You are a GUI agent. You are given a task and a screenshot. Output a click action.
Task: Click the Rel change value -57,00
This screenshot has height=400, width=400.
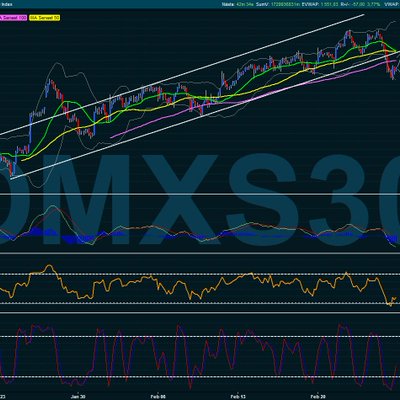click(358, 4)
